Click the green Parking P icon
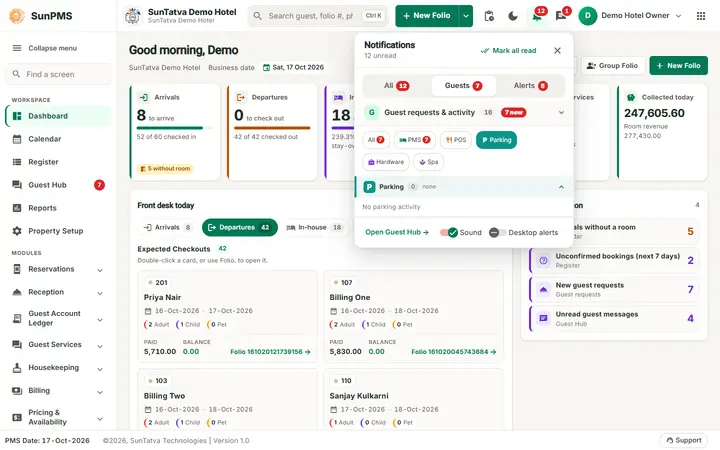720x450 pixels. pyautogui.click(x=370, y=187)
